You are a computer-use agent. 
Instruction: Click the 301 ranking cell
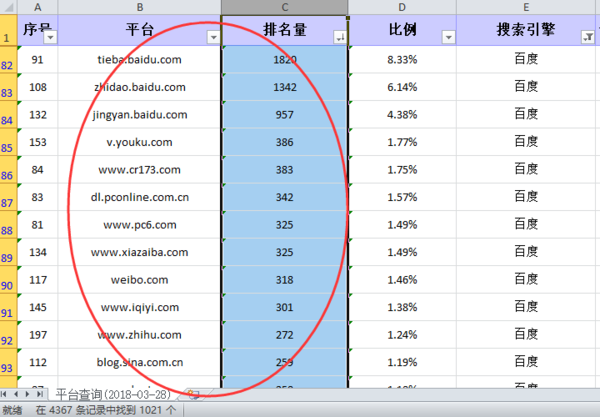(284, 308)
